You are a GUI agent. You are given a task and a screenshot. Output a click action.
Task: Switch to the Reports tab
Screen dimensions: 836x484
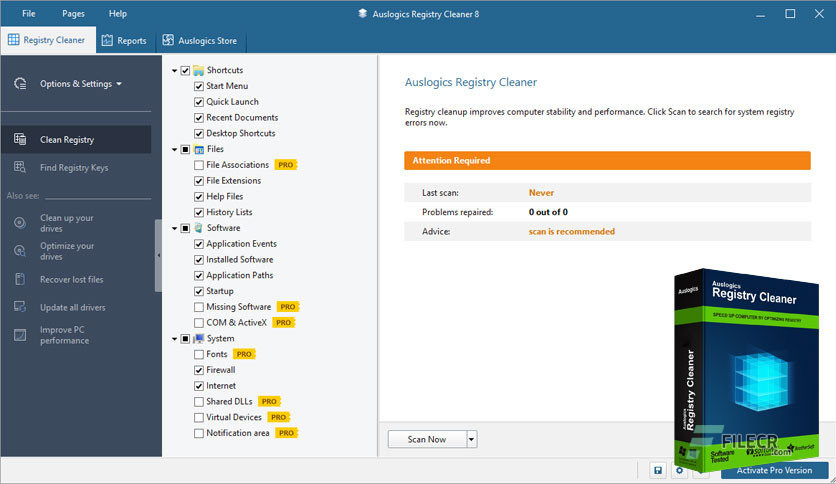(x=124, y=41)
